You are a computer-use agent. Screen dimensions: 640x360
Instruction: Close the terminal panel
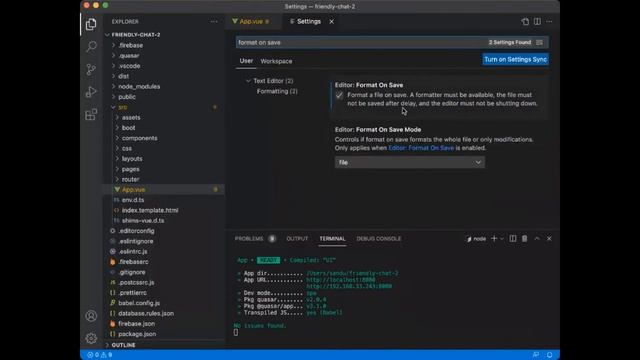[x=549, y=238]
